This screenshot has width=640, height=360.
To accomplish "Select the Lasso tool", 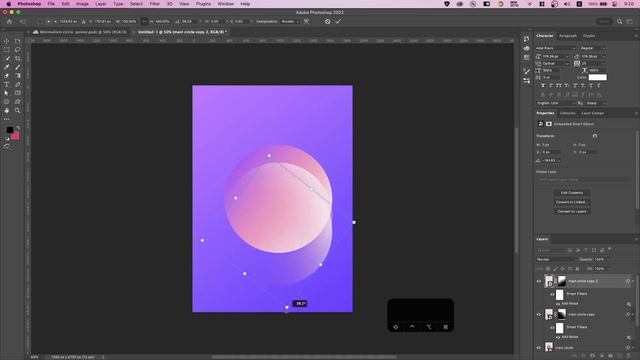I will 17,50.
